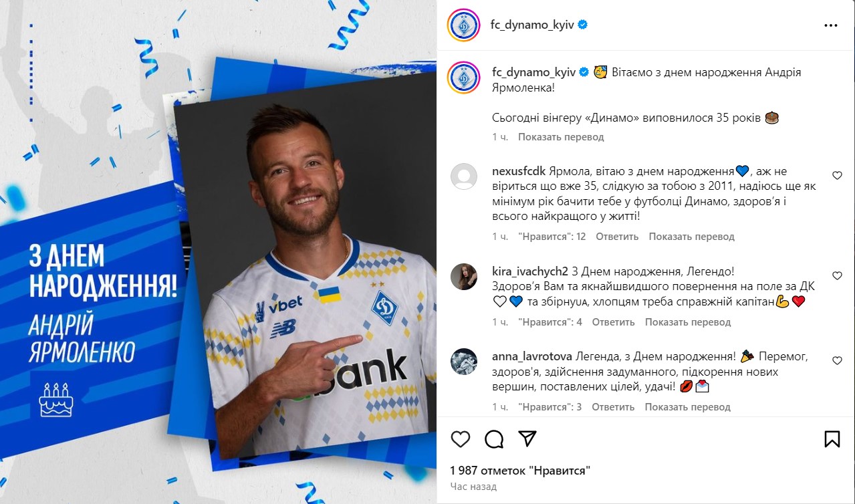The image size is (855, 504).
Task: Click the birthday post image of Yarmolenko
Action: 219,252
